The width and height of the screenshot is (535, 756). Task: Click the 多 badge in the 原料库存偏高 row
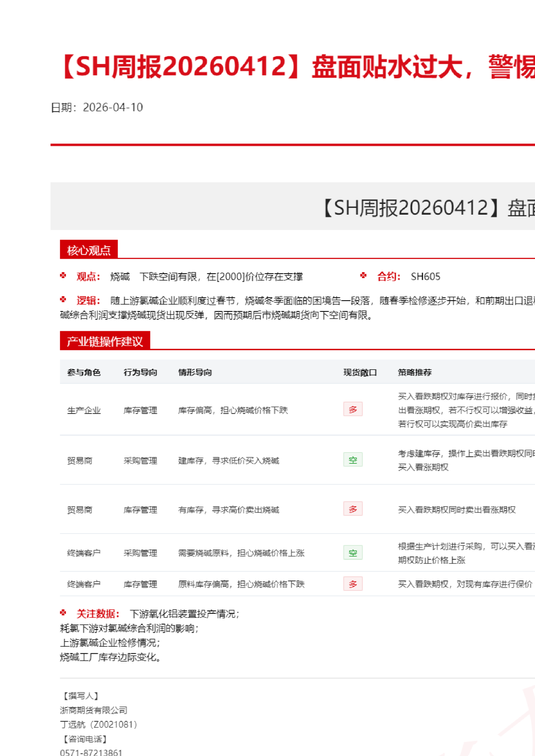click(353, 584)
